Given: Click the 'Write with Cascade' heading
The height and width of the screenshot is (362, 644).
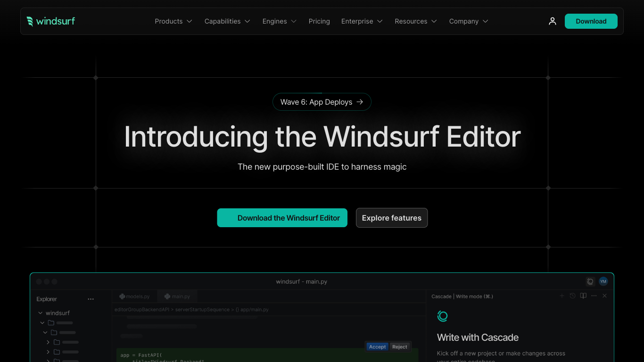Looking at the screenshot, I should (x=478, y=337).
